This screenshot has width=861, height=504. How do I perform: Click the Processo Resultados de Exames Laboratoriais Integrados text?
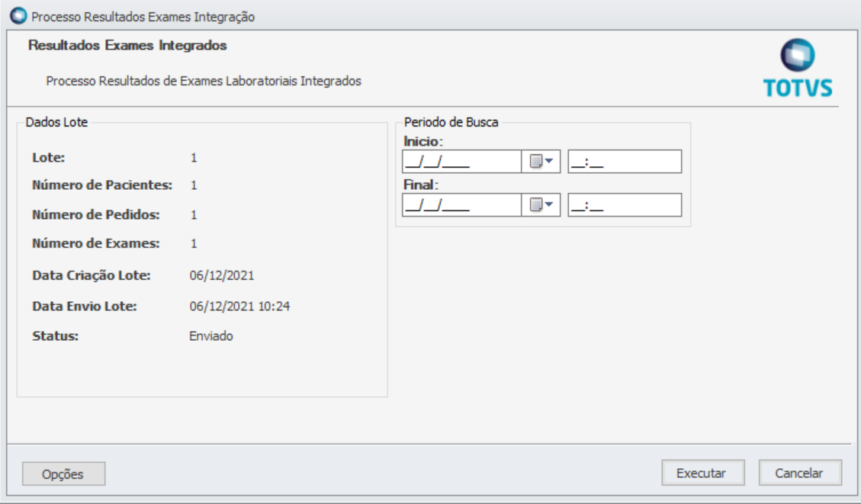204,82
